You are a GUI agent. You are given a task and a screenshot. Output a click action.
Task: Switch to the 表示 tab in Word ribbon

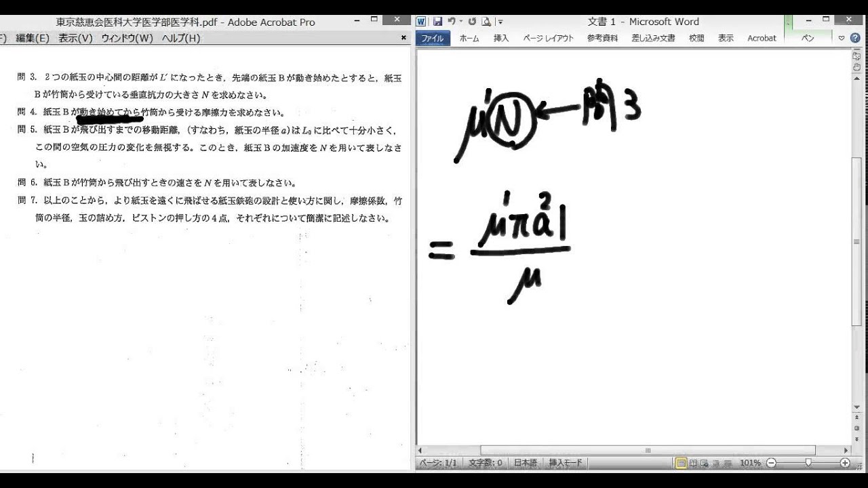click(x=726, y=38)
